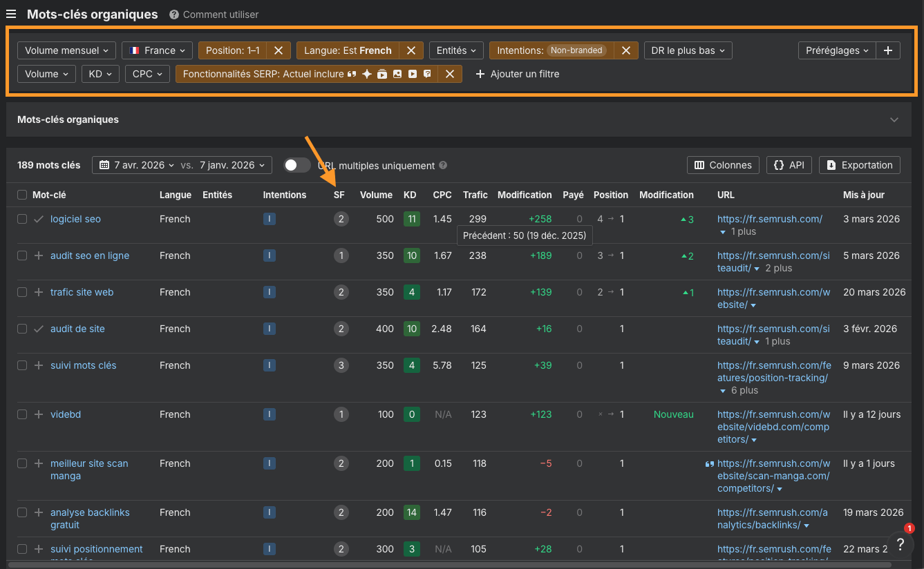Open the DR le plus bas filter

(x=688, y=50)
